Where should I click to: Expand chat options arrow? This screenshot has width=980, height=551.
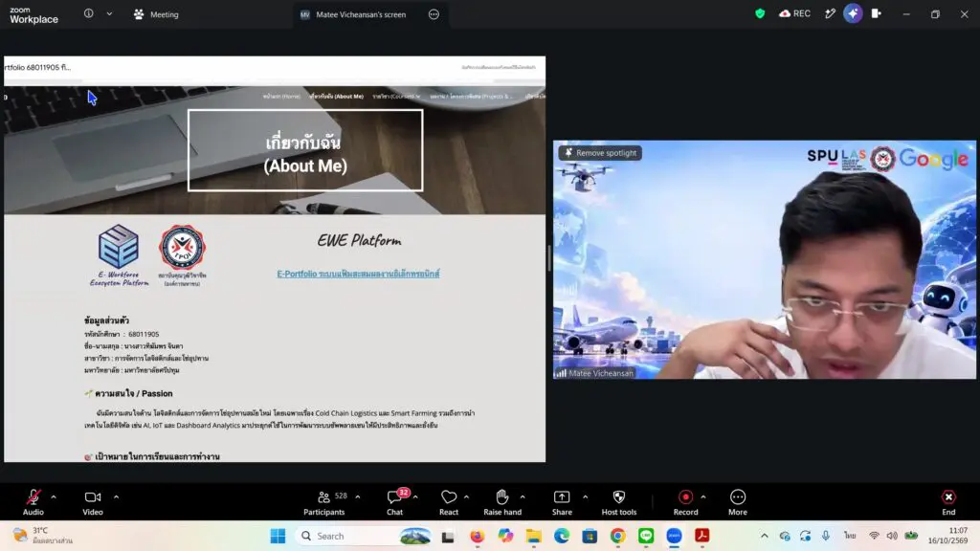pyautogui.click(x=415, y=497)
